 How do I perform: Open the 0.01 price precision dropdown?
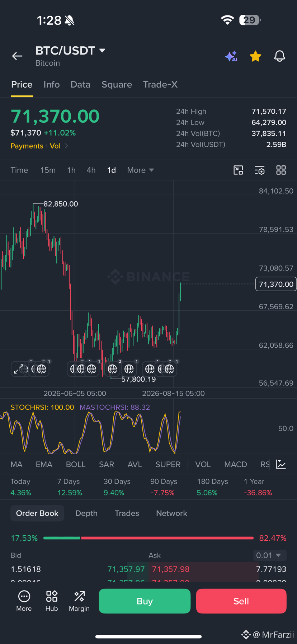(x=270, y=555)
